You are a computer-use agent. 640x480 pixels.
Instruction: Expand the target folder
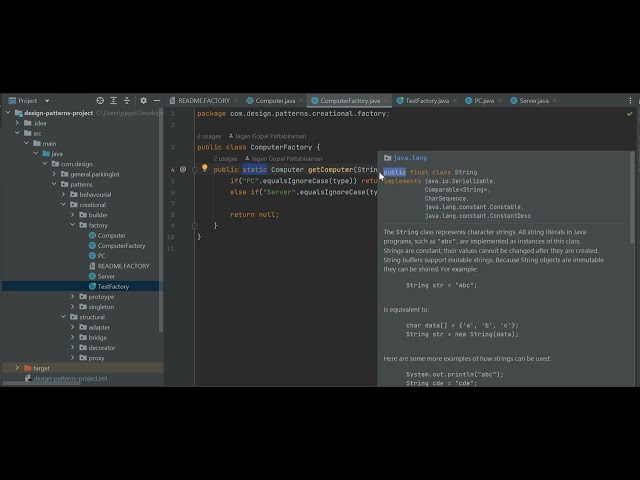tap(17, 367)
